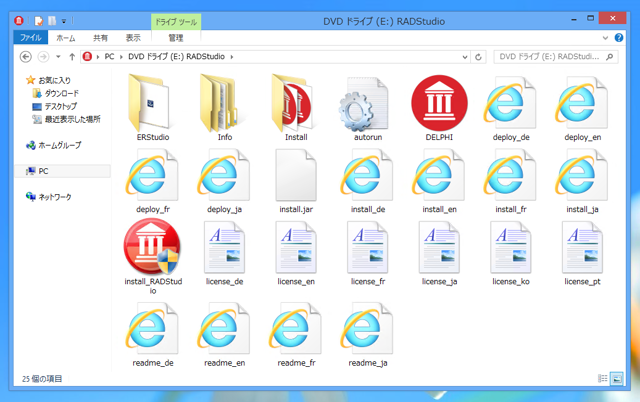Select the install_fr file
This screenshot has height=402, width=640.
point(511,180)
